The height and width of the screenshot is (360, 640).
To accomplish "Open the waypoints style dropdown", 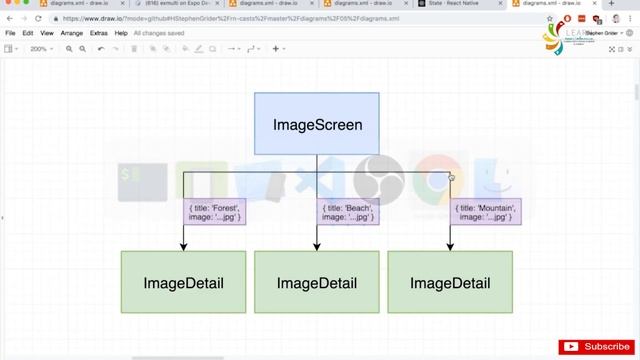I will (253, 49).
